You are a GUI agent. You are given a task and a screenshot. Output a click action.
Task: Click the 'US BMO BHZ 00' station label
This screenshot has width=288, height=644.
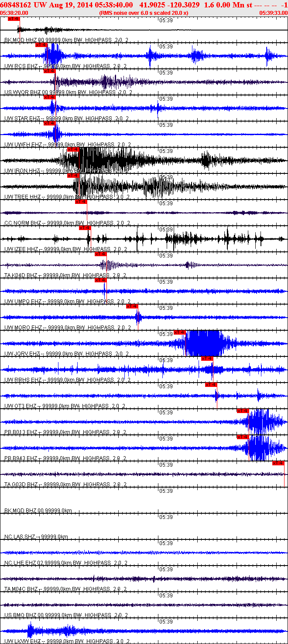tap(25, 615)
